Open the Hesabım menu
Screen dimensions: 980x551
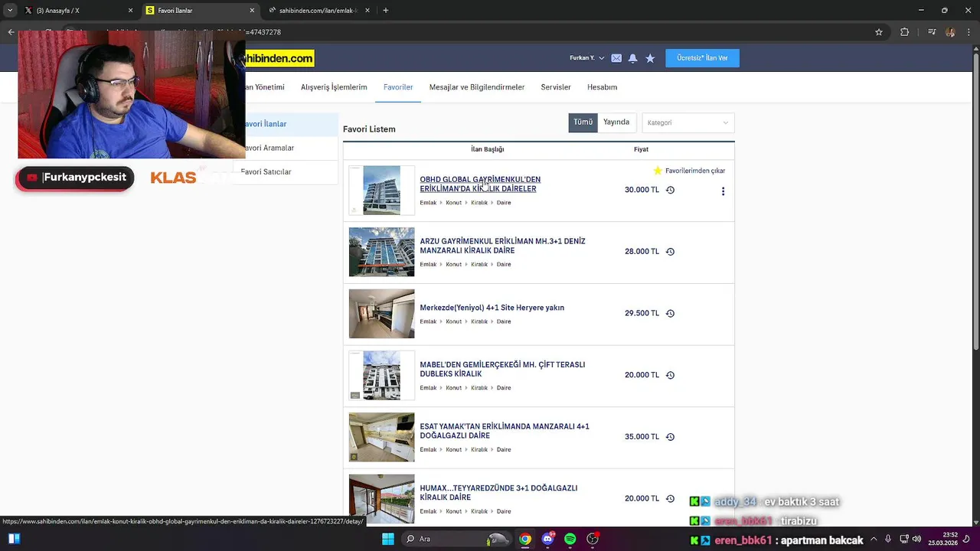point(602,87)
